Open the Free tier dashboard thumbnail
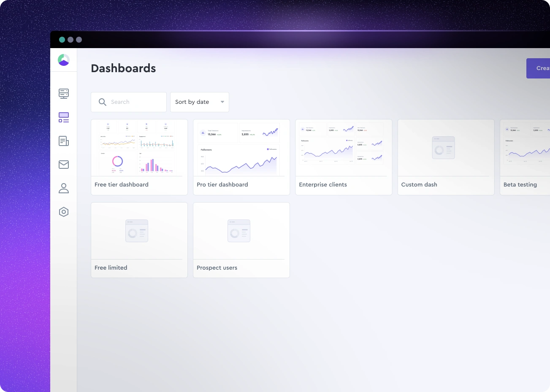This screenshot has width=550, height=392. (139, 148)
